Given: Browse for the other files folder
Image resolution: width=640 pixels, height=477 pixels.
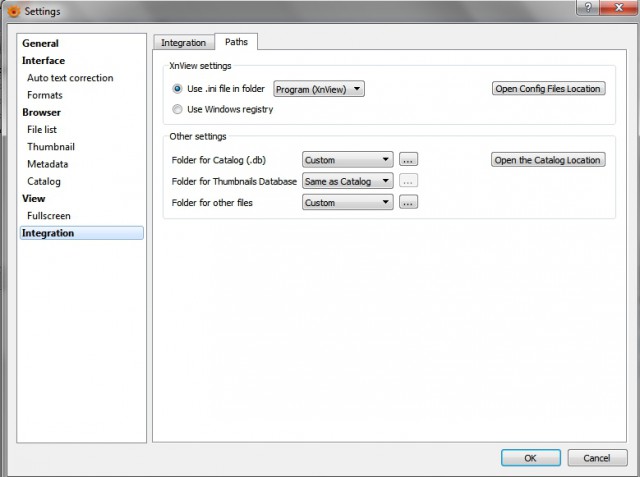Looking at the screenshot, I should (408, 202).
